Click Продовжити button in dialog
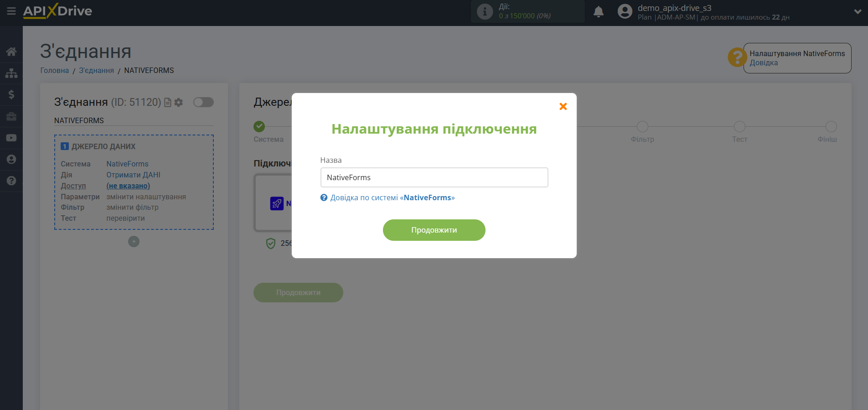This screenshot has height=410, width=868. coord(434,230)
